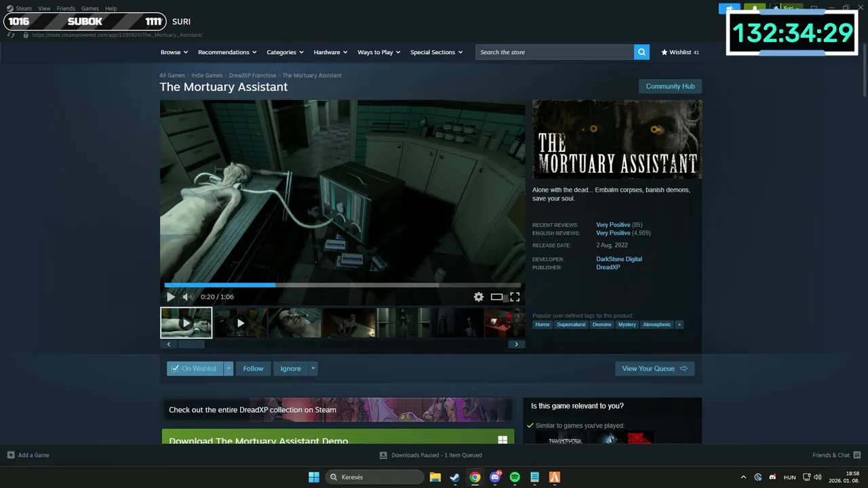The width and height of the screenshot is (868, 488).
Task: Select the Atmospheric tag
Action: pyautogui.click(x=656, y=325)
